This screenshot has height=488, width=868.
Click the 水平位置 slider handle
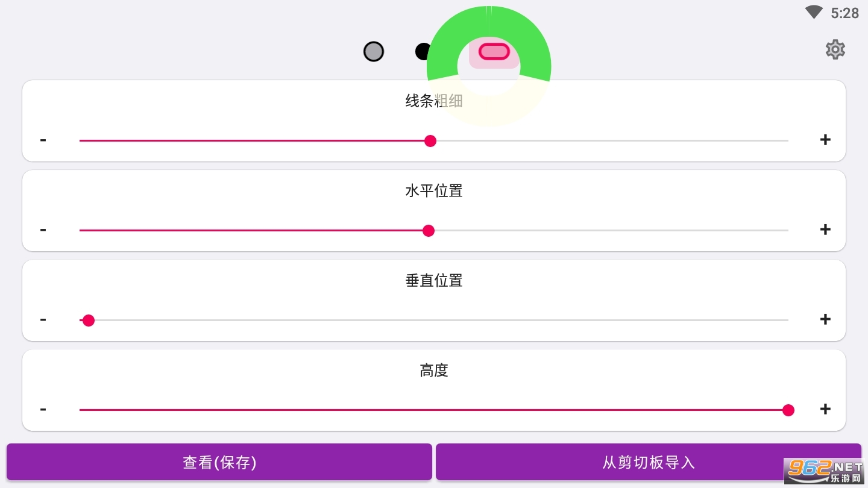point(429,231)
